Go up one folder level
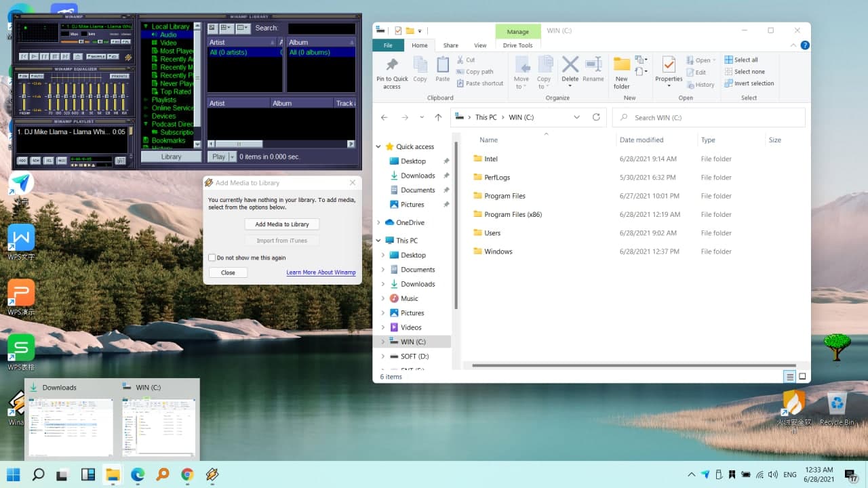868x488 pixels. (x=438, y=117)
